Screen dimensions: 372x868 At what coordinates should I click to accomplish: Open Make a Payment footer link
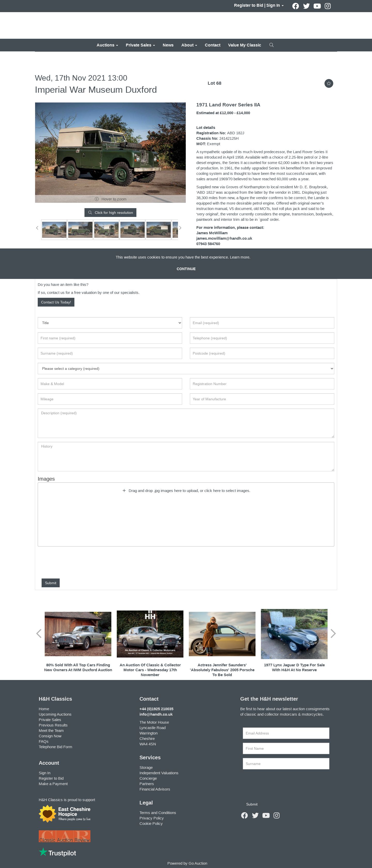tap(53, 784)
